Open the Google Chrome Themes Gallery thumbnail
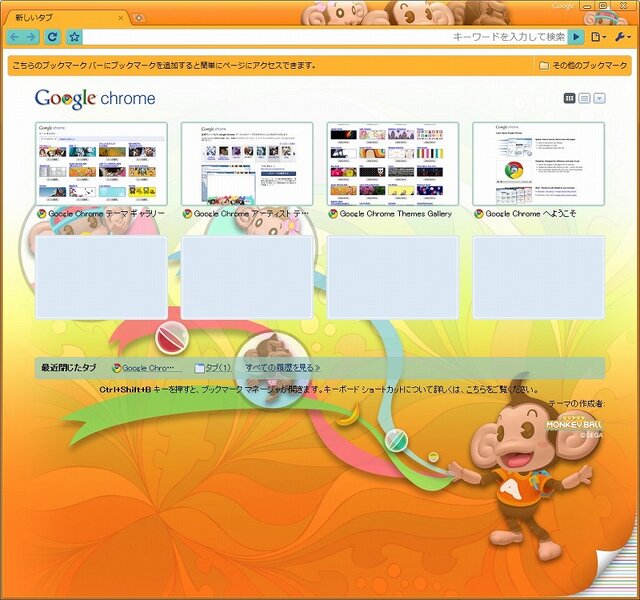The height and width of the screenshot is (600, 640). 393,164
